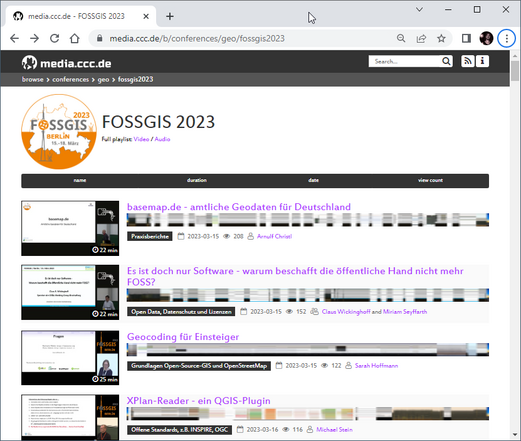Image resolution: width=521 pixels, height=441 pixels.
Task: Click the FOSSGIS 2023 Berlin logo
Action: (x=59, y=131)
